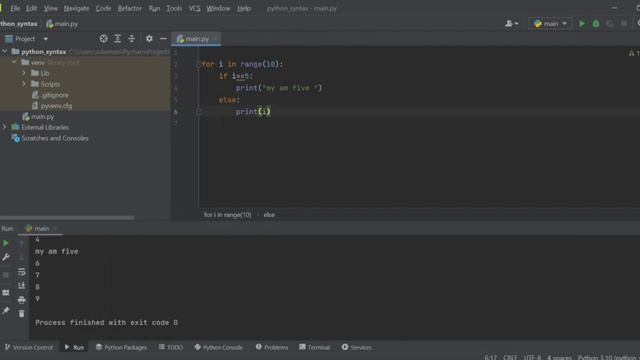Click the python_syntax project breadcrumb in navigation bar

pyautogui.click(x=19, y=24)
